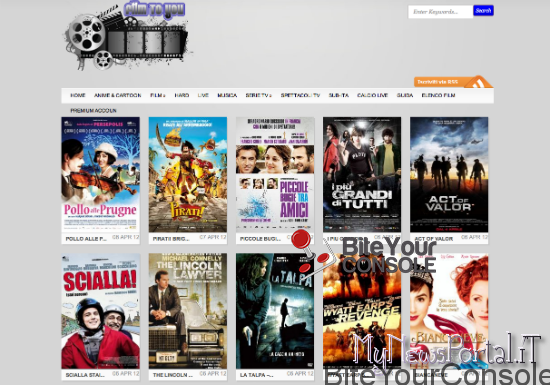Screen dimensions: 550x385
Task: Go to the CALCIO LIVE section
Action: (x=372, y=95)
